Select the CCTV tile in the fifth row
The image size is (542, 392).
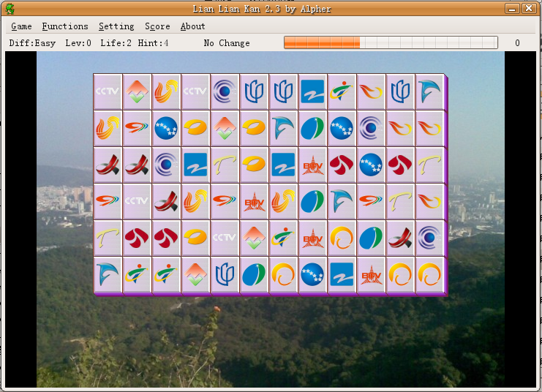(x=225, y=238)
